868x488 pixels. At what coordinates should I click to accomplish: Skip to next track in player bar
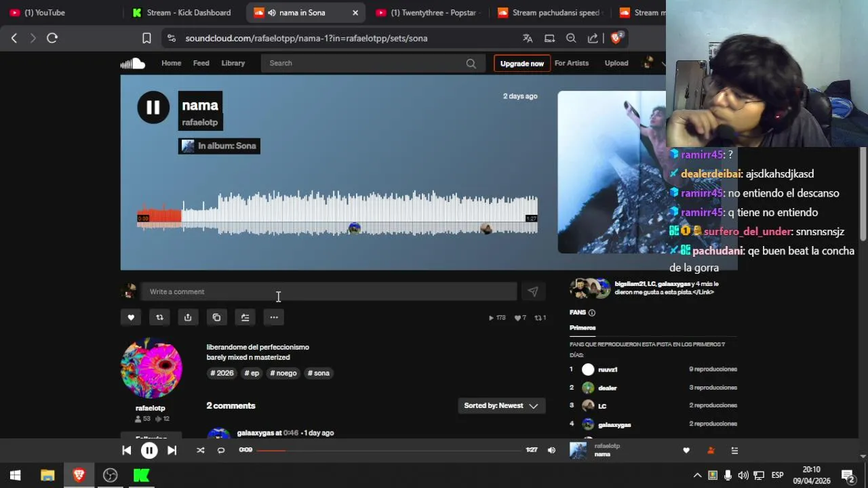172,450
